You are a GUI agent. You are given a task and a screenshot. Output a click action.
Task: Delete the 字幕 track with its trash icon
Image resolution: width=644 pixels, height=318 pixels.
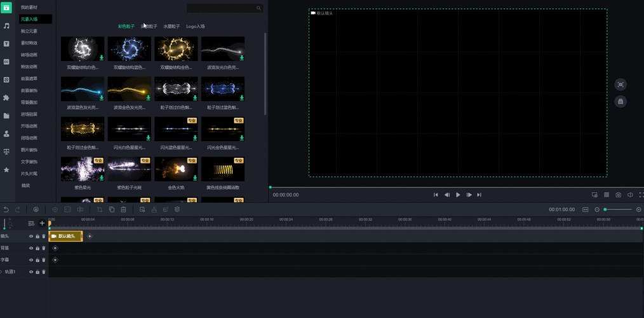point(44,260)
